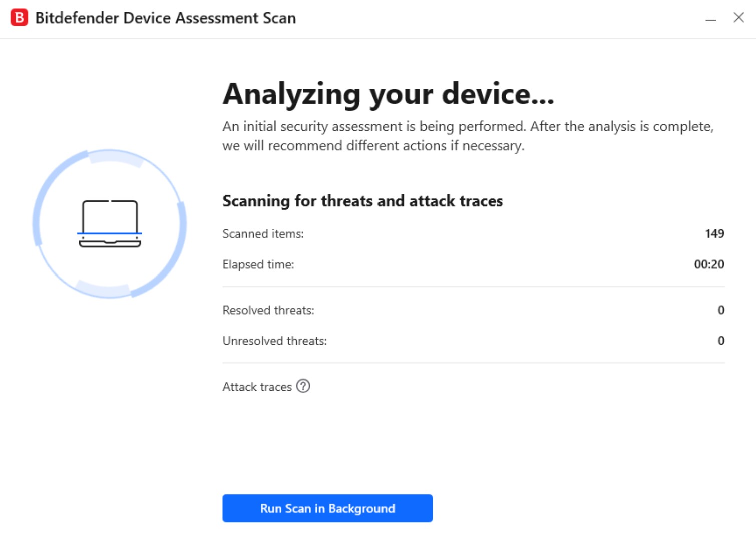Click the Resolved threats label
This screenshot has width=756, height=551.
[x=268, y=310]
